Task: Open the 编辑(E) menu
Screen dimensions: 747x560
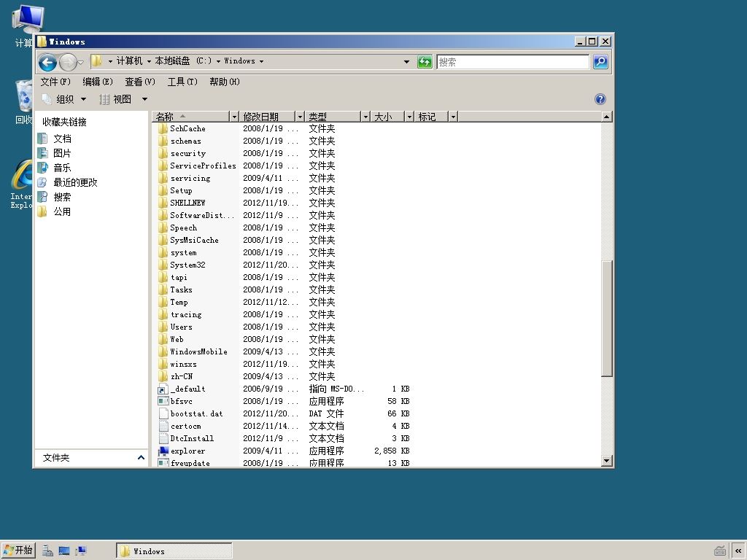Action: (x=98, y=82)
